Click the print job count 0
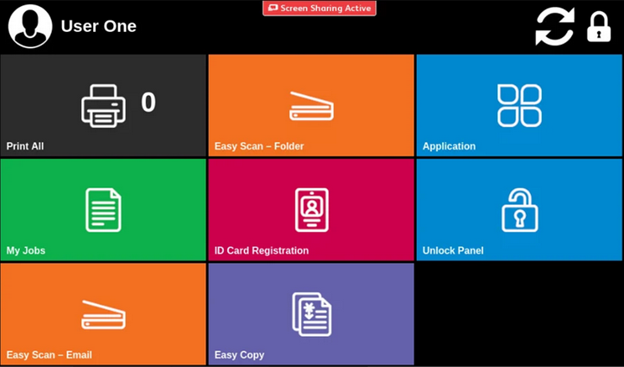This screenshot has width=624, height=367. 148,102
